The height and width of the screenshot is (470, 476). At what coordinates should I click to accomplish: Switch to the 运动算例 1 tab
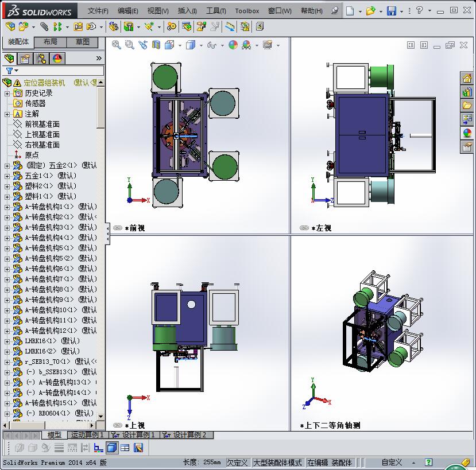87,435
